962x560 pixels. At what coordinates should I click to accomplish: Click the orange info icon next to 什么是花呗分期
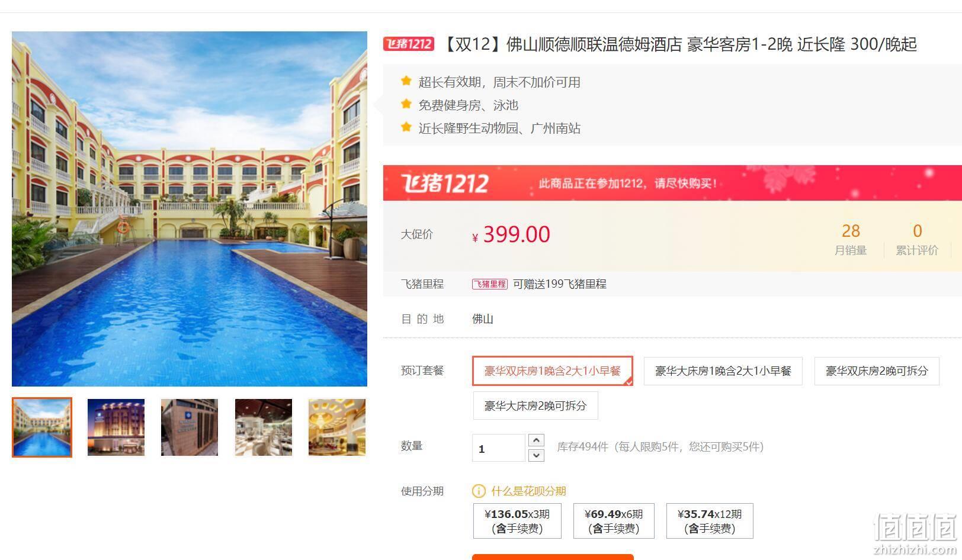[479, 491]
